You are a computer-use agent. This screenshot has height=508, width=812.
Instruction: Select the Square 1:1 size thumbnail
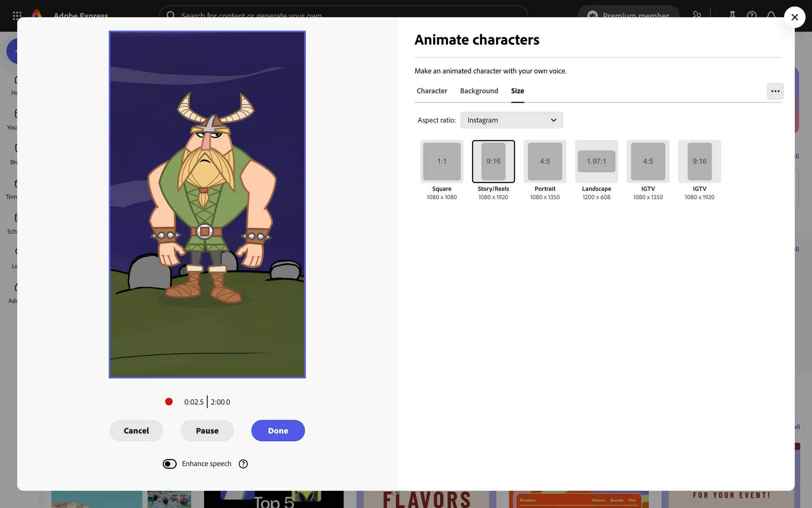coord(442,161)
